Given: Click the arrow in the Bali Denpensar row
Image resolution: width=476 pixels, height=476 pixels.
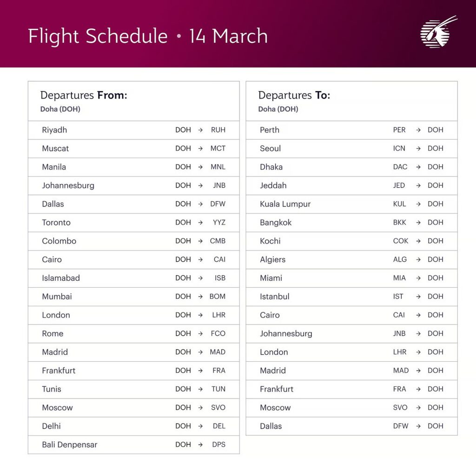Looking at the screenshot, I should 200,445.
